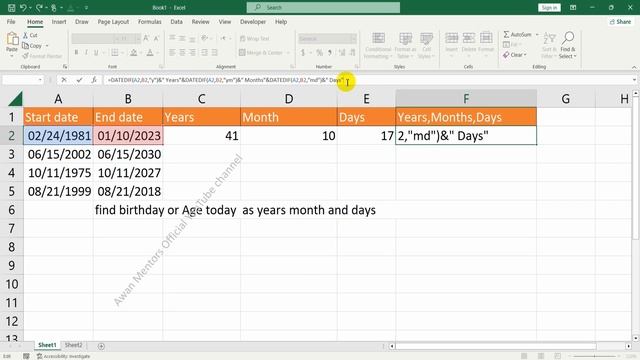This screenshot has height=360, width=640.
Task: Confirm the formula with the checkmark
Action: point(79,80)
